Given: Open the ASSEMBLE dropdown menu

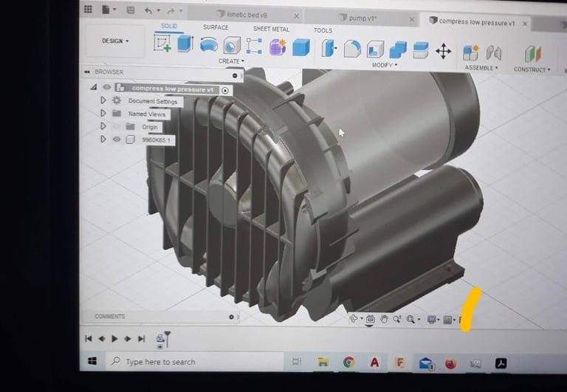Looking at the screenshot, I should 481,68.
